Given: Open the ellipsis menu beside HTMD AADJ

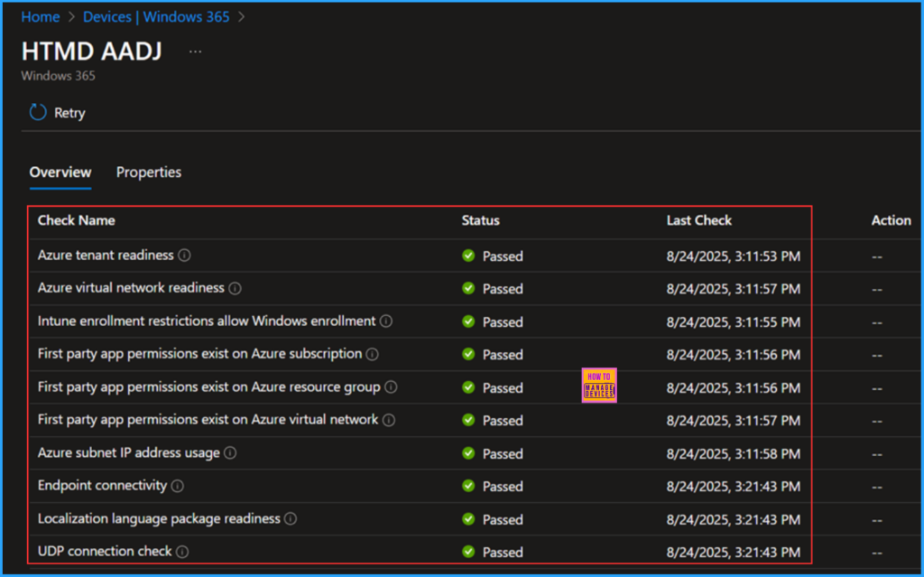Looking at the screenshot, I should point(195,51).
